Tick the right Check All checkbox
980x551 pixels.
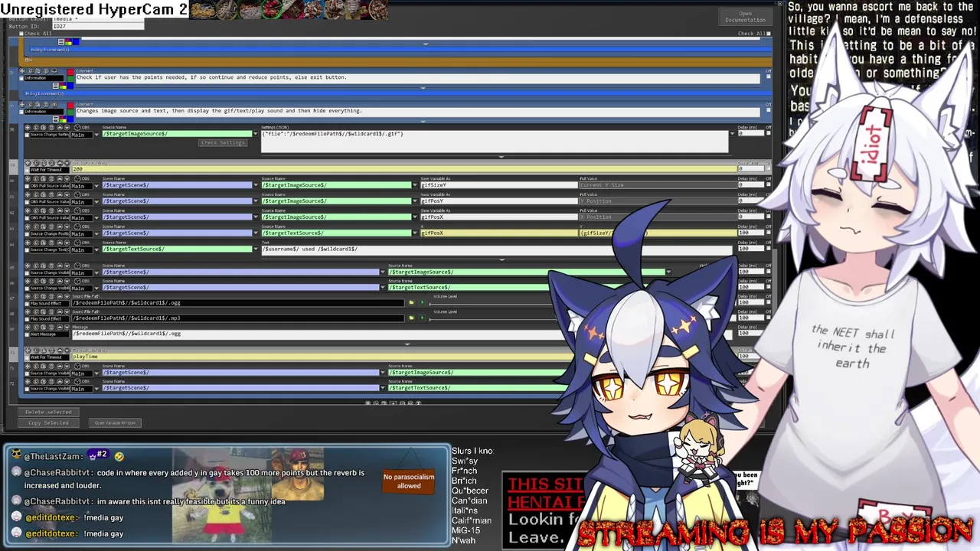coord(768,34)
